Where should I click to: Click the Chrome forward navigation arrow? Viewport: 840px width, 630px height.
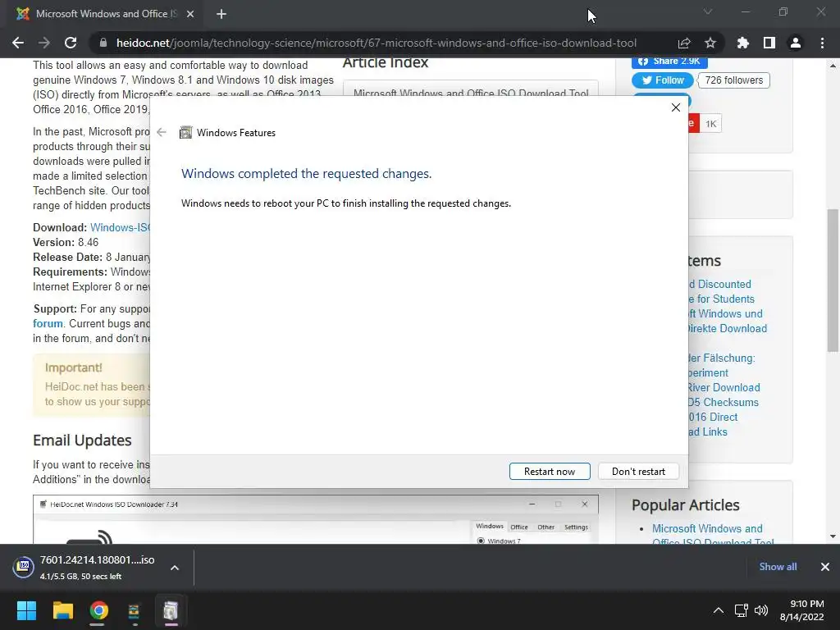44,43
